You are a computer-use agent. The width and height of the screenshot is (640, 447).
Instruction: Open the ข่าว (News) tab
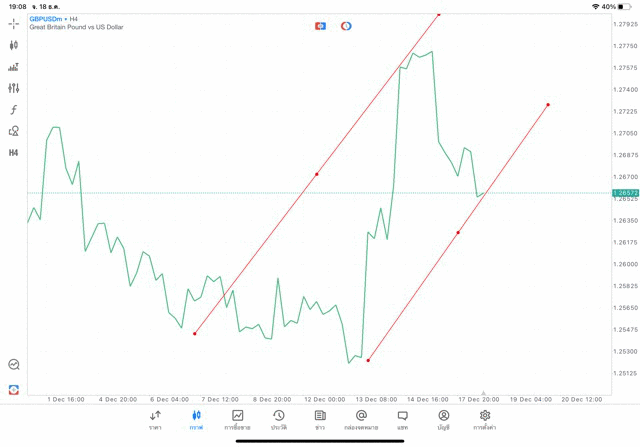pyautogui.click(x=320, y=419)
